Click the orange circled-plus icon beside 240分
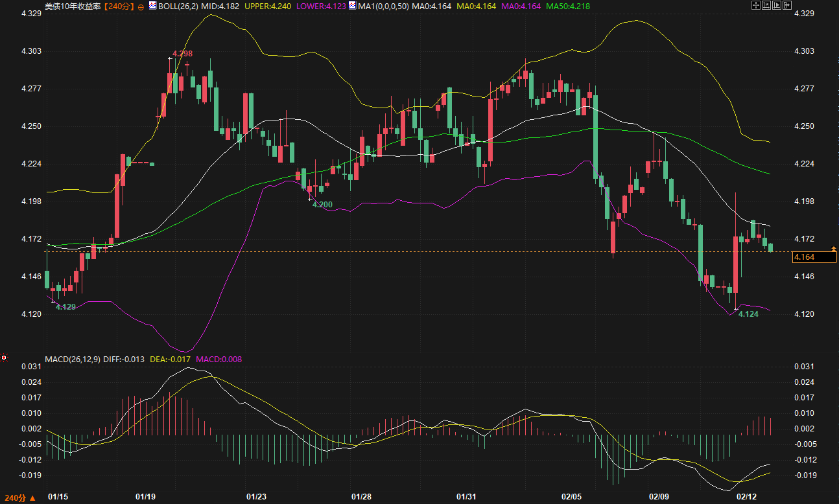839x504 pixels. tap(141, 6)
